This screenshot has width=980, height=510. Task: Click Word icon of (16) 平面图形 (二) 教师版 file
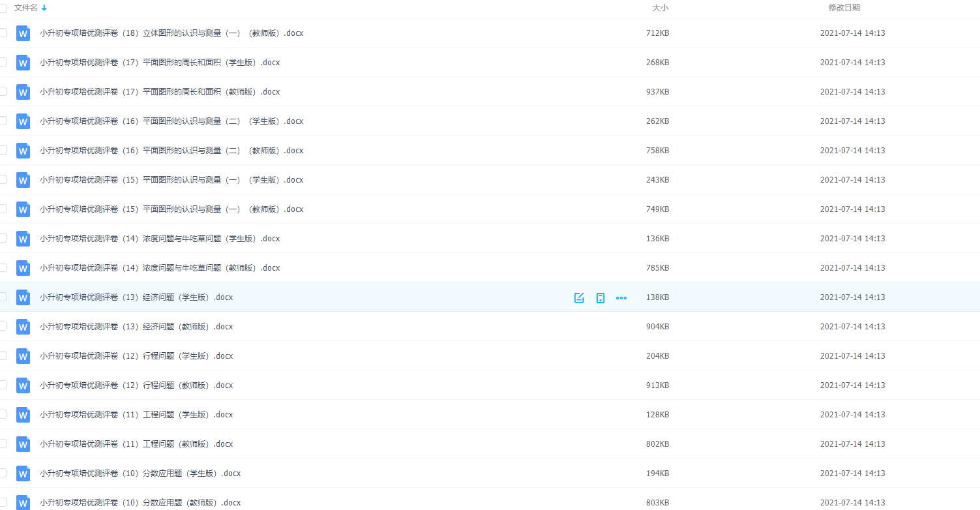(x=23, y=151)
